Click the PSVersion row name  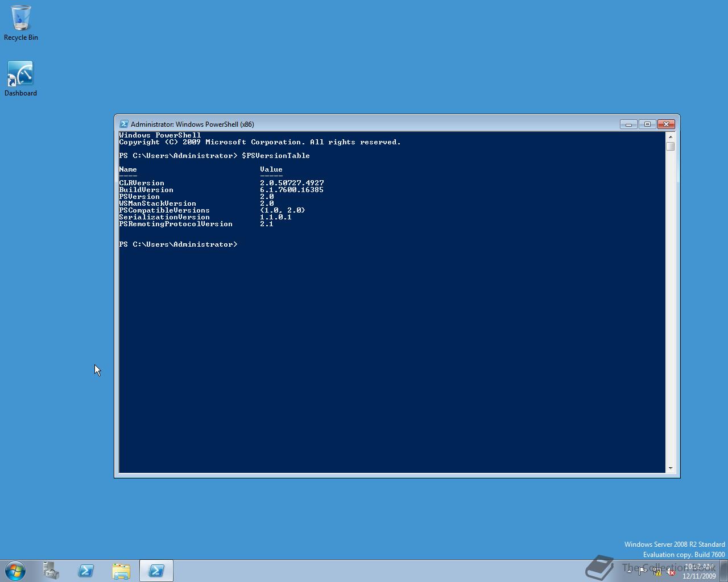(x=139, y=197)
